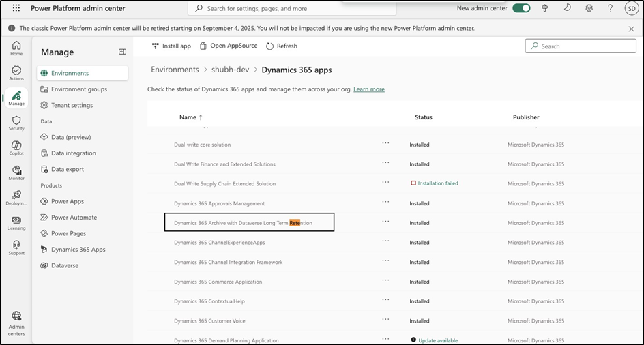
Task: Click the help question mark icon
Action: point(610,8)
